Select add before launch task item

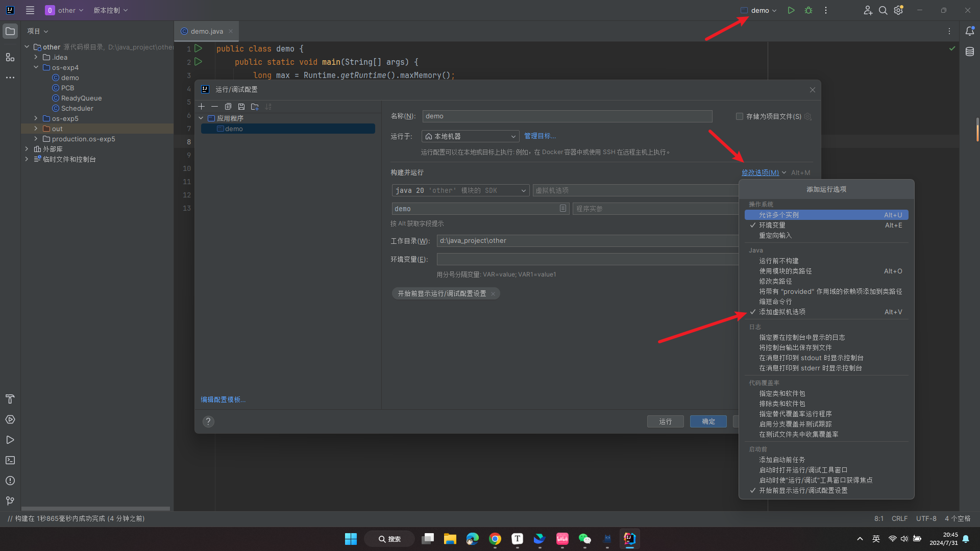coord(826,460)
